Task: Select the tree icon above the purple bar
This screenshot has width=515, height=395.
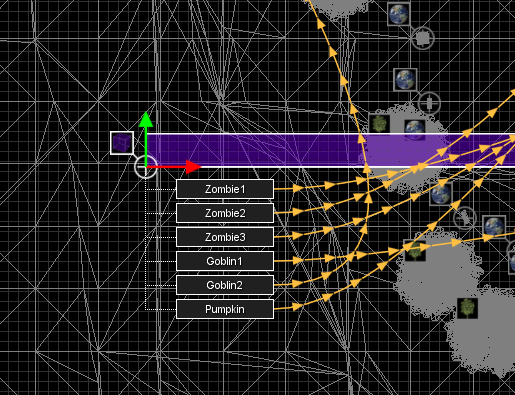Action: 379,124
